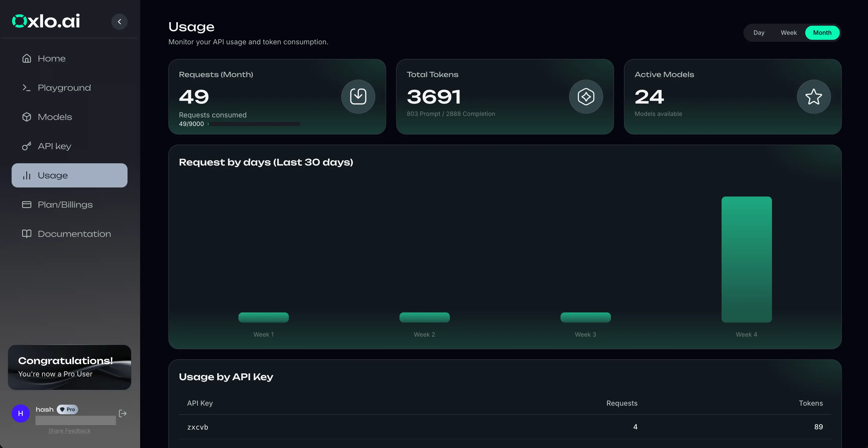Select the API key icon
Viewport: 868px width, 448px height.
coord(27,146)
